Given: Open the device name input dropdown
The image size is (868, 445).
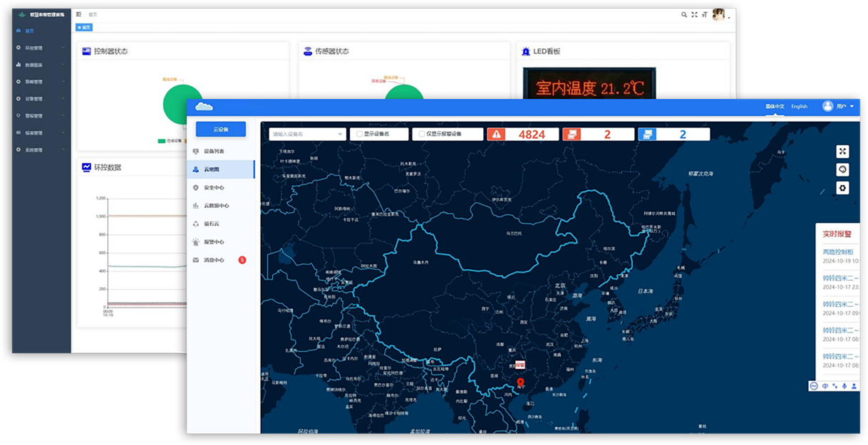Looking at the screenshot, I should (307, 134).
